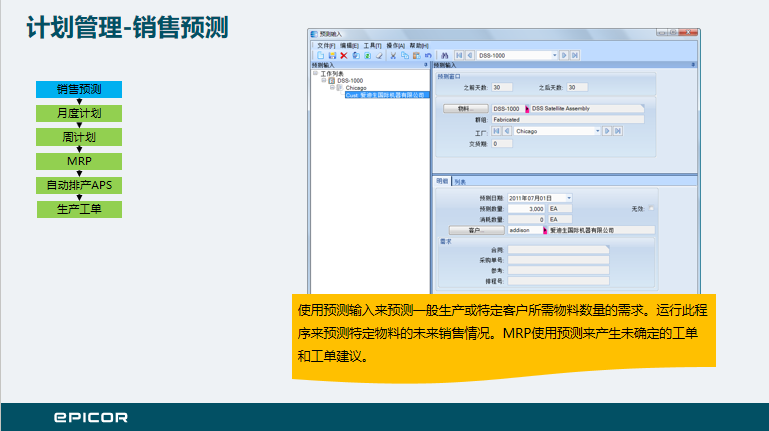Viewport: 769px width, 431px height.
Task: Click the eraser Clear icon
Action: [379, 55]
